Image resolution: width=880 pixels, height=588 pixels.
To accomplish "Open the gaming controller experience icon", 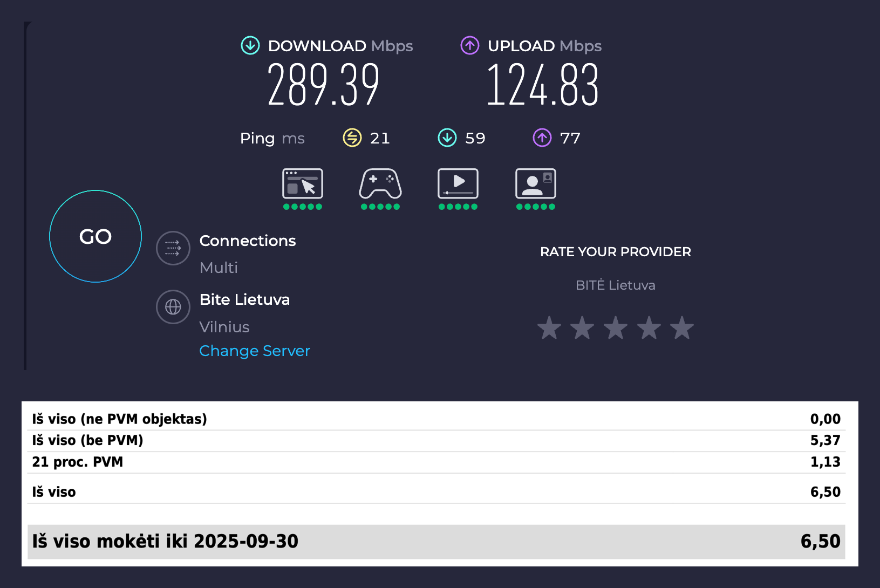I will (380, 184).
